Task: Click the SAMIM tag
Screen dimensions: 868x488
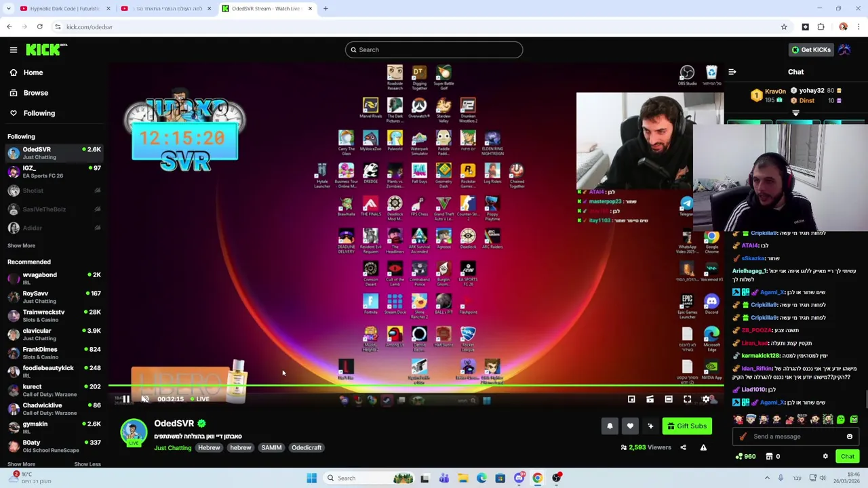Action: click(x=271, y=448)
